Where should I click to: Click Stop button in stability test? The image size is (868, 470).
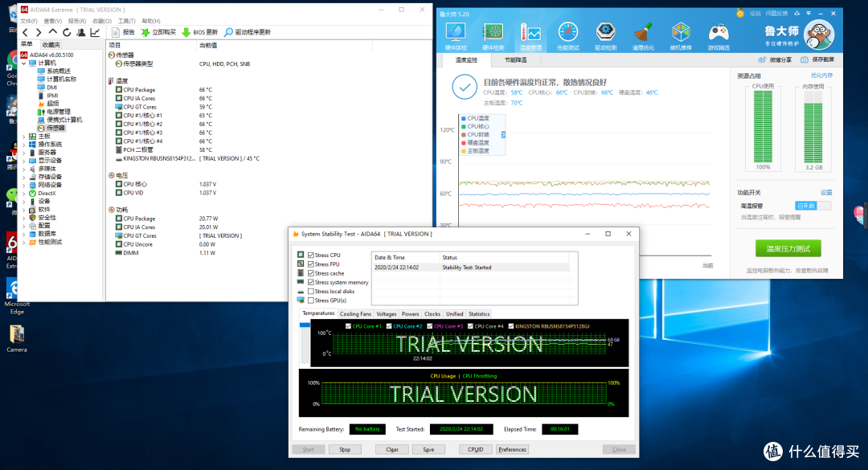point(345,450)
